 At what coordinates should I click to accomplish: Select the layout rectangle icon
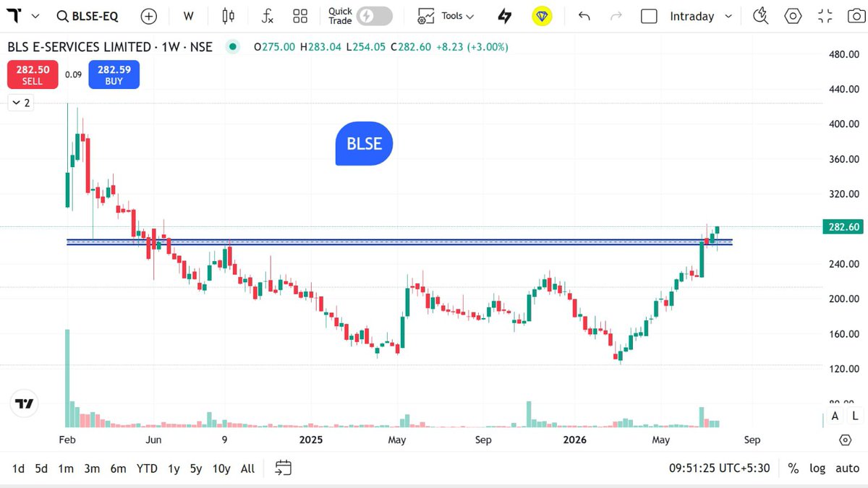[x=649, y=16]
